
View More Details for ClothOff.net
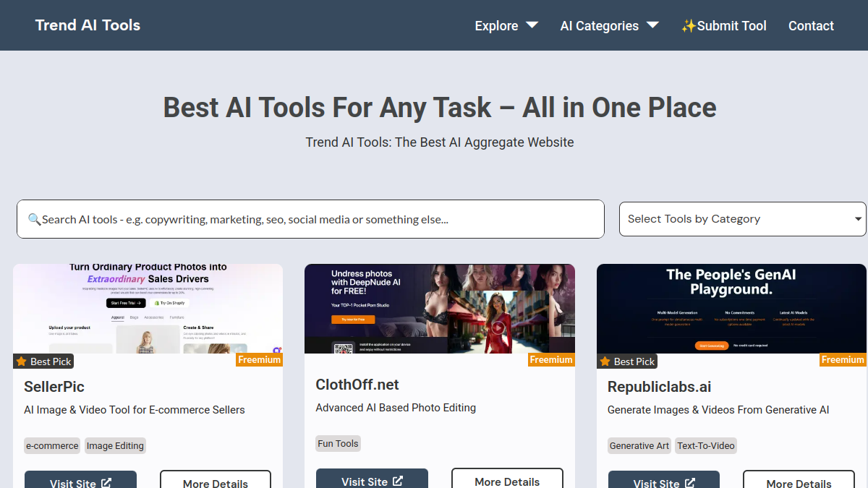coord(507,481)
